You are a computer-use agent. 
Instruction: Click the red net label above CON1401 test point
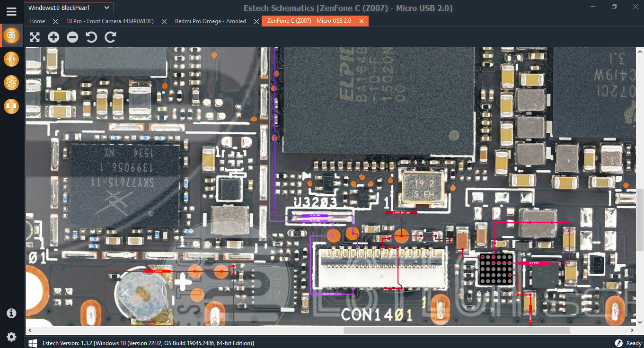[x=402, y=213]
